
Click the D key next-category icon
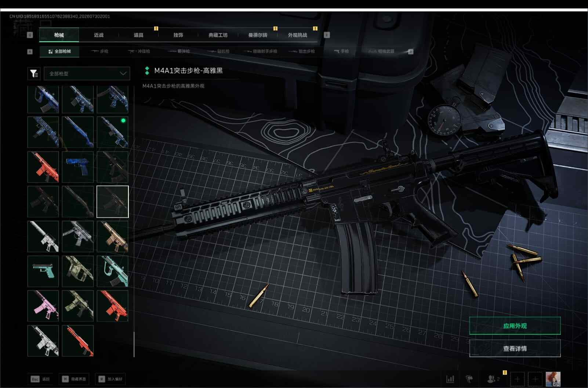411,51
